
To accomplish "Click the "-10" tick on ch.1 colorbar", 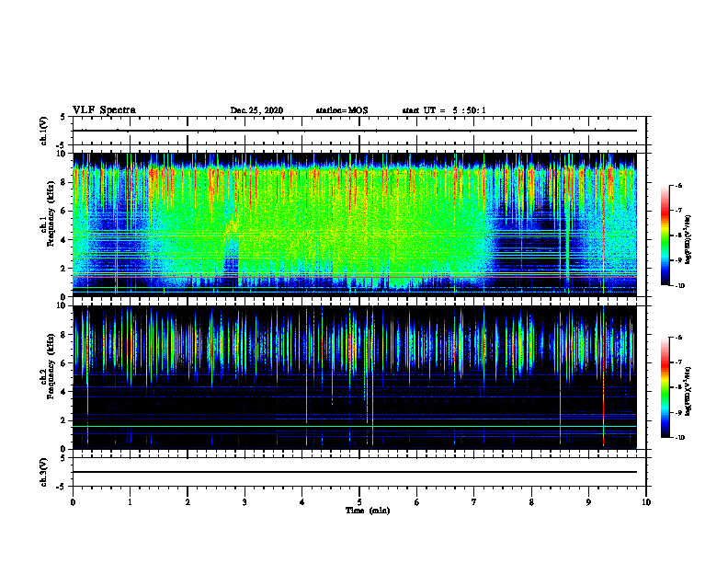I will coord(679,286).
